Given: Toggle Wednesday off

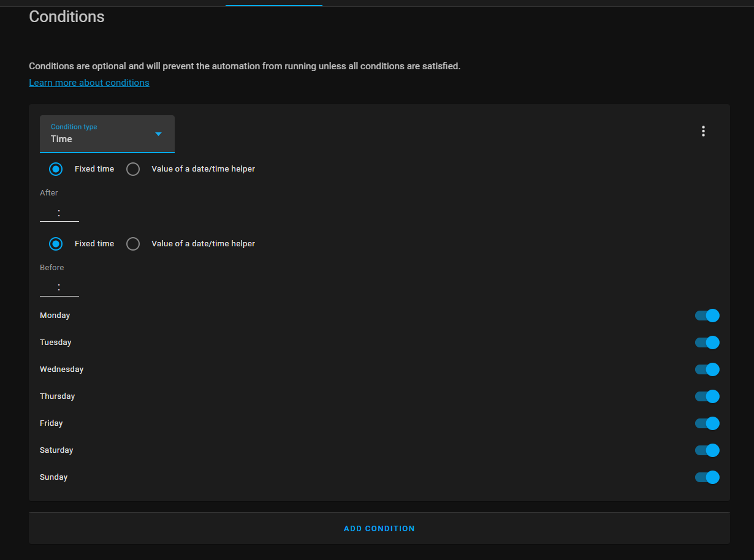Looking at the screenshot, I should (707, 369).
